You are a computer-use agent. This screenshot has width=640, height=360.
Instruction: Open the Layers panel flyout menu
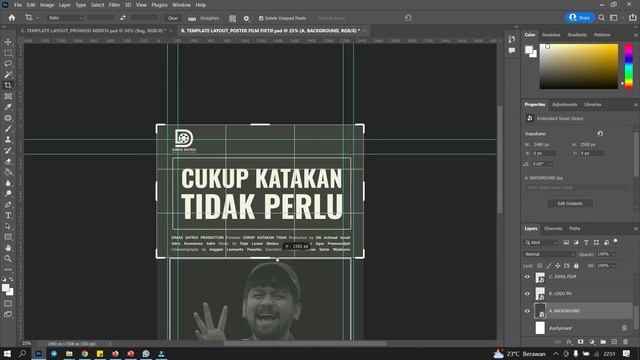click(636, 229)
